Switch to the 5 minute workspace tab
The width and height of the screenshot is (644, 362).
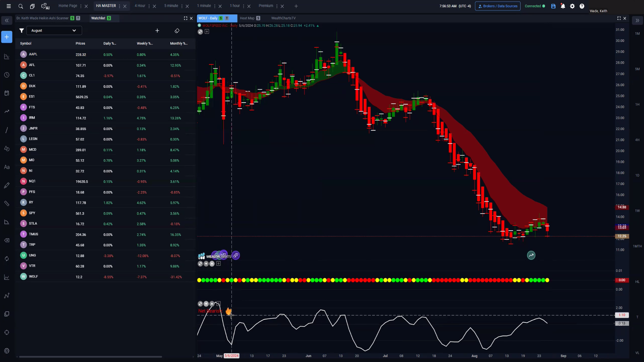pyautogui.click(x=171, y=6)
